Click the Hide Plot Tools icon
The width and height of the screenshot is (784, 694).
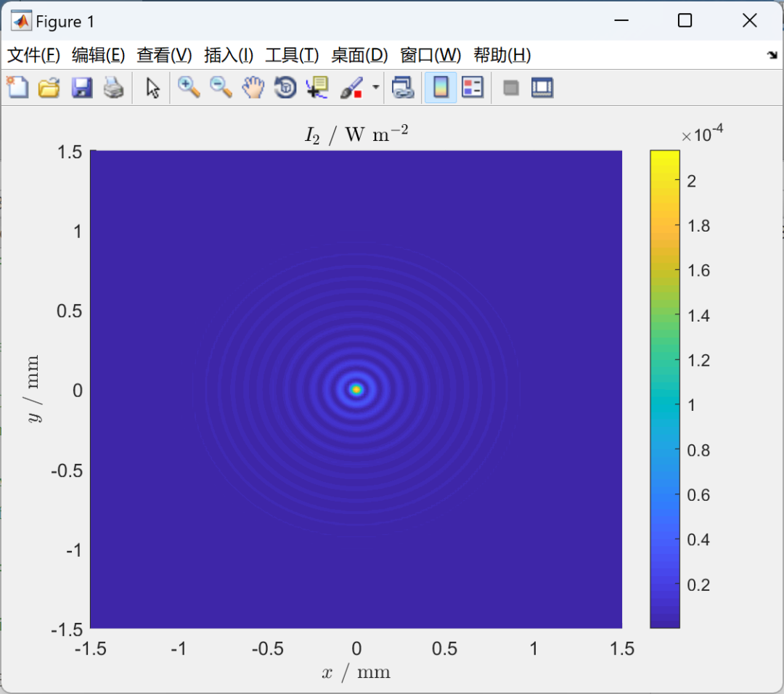click(510, 88)
